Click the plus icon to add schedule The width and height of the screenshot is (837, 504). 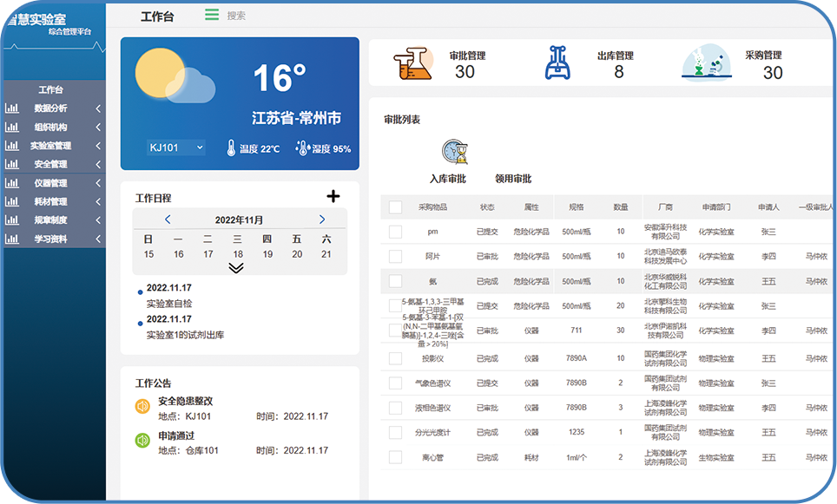333,197
